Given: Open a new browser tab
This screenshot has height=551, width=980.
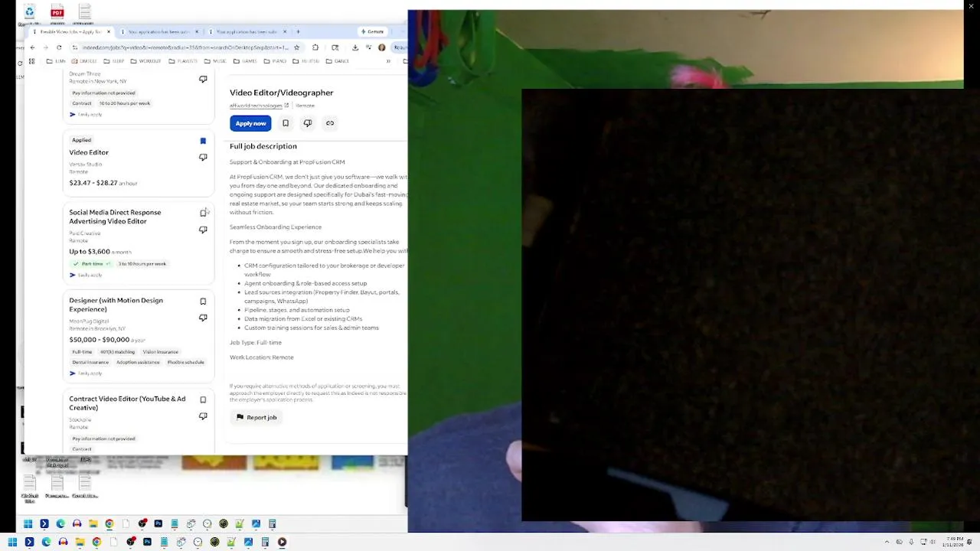Looking at the screenshot, I should [x=298, y=32].
